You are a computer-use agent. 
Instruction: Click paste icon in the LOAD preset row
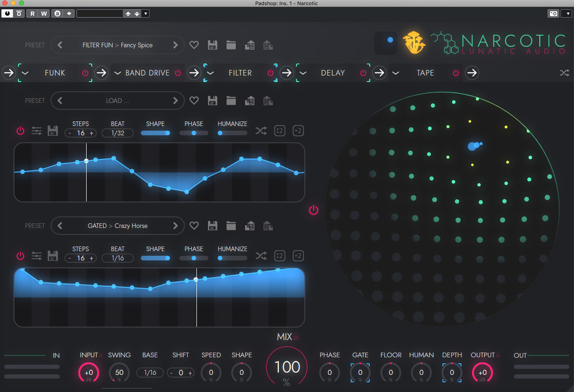pos(268,100)
